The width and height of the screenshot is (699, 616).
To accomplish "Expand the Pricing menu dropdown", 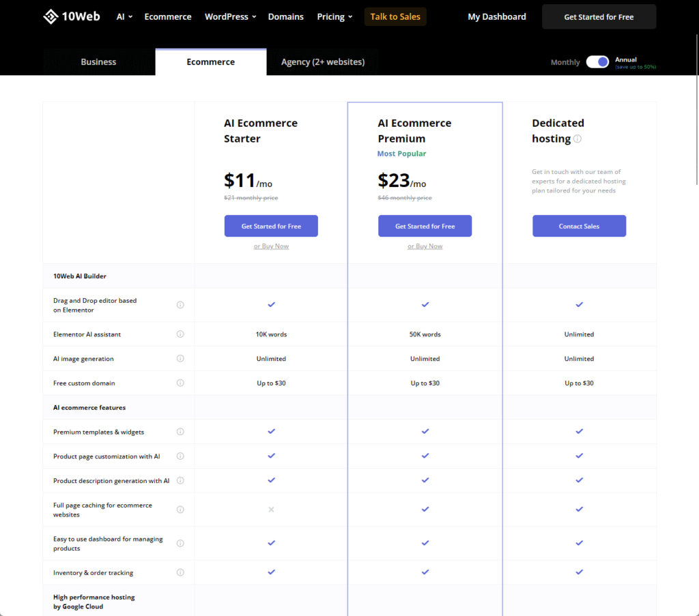I will tap(334, 17).
